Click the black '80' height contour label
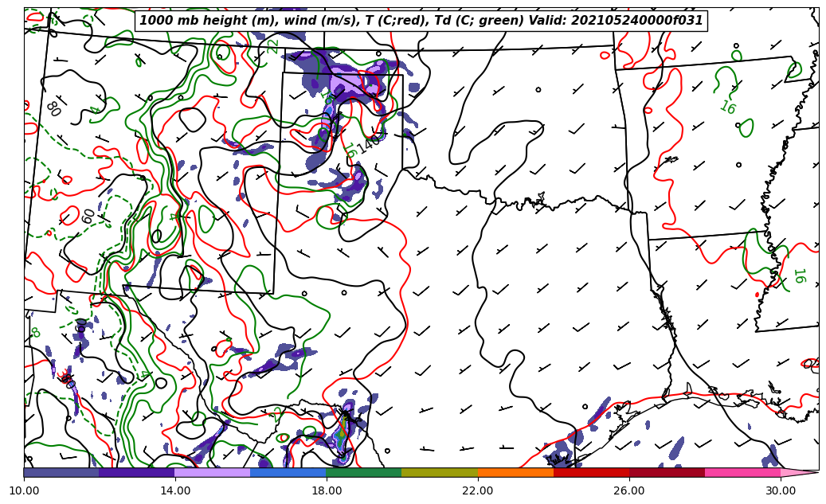 click(x=53, y=108)
